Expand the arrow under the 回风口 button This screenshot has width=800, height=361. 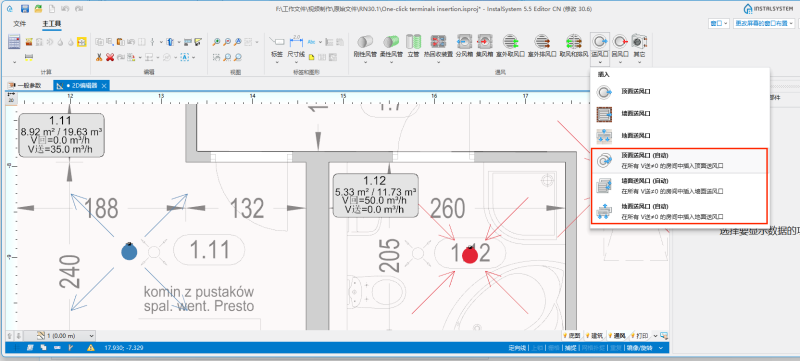620,62
